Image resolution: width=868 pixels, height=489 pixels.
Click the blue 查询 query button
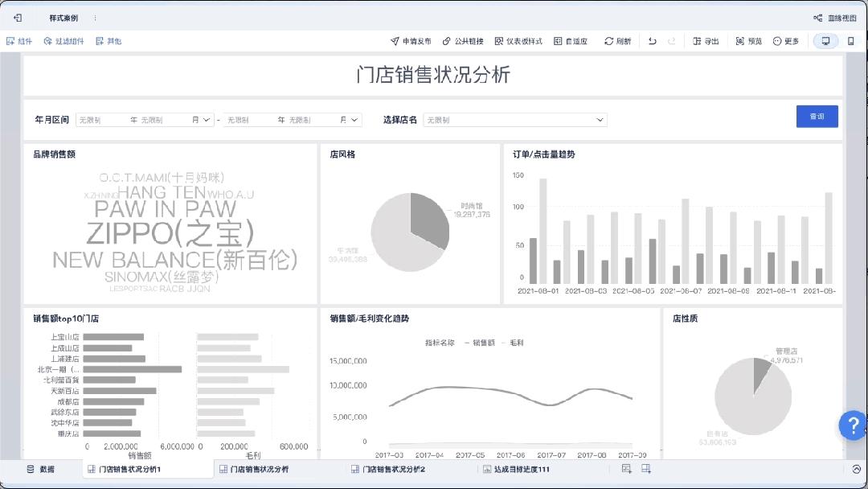tap(817, 116)
